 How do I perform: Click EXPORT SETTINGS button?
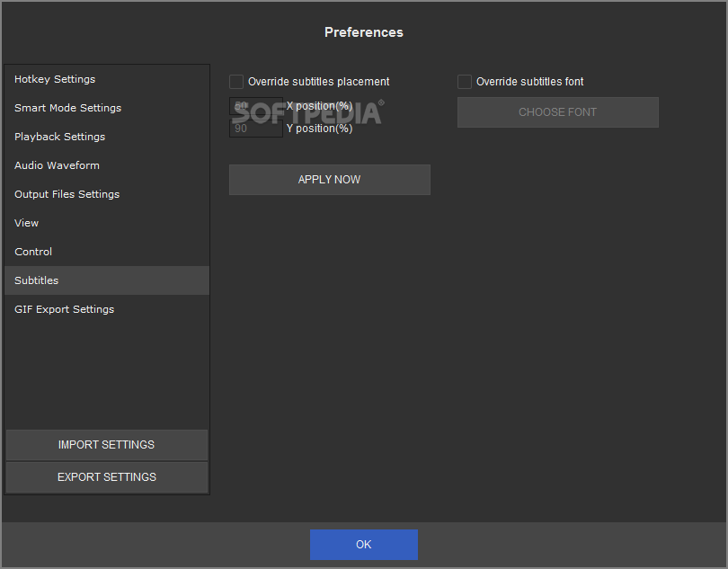[107, 477]
